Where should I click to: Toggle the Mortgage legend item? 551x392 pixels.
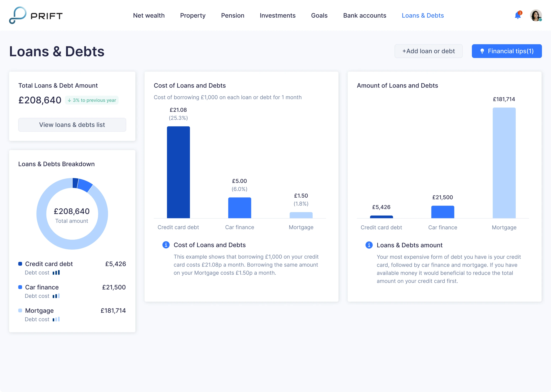point(39,311)
